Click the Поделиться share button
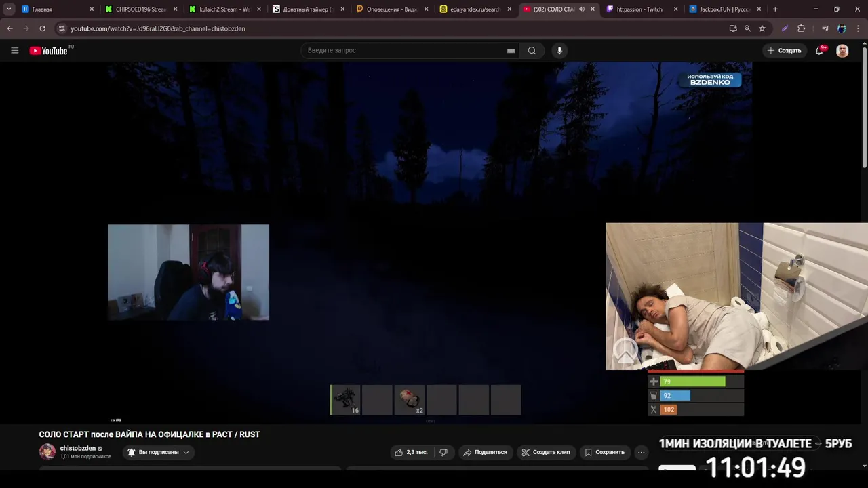 484,452
